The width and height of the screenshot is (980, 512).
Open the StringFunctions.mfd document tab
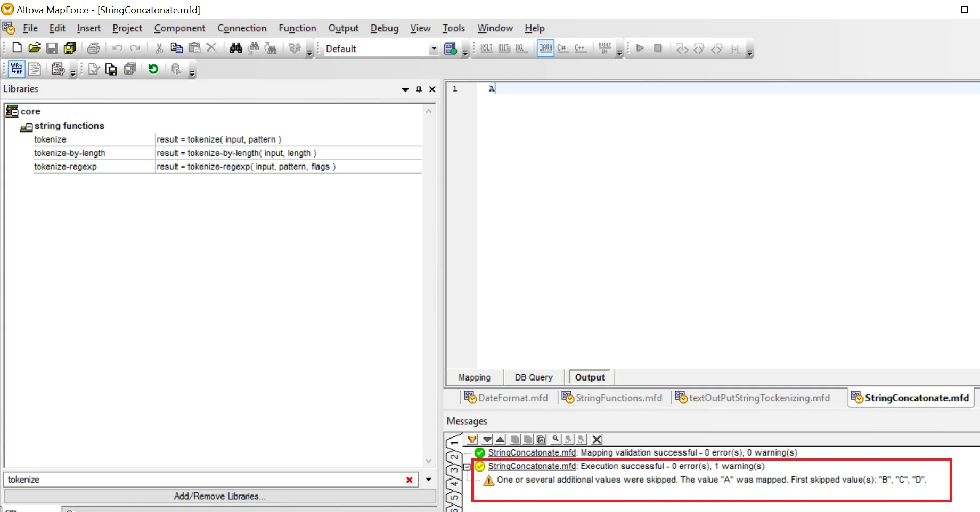612,398
